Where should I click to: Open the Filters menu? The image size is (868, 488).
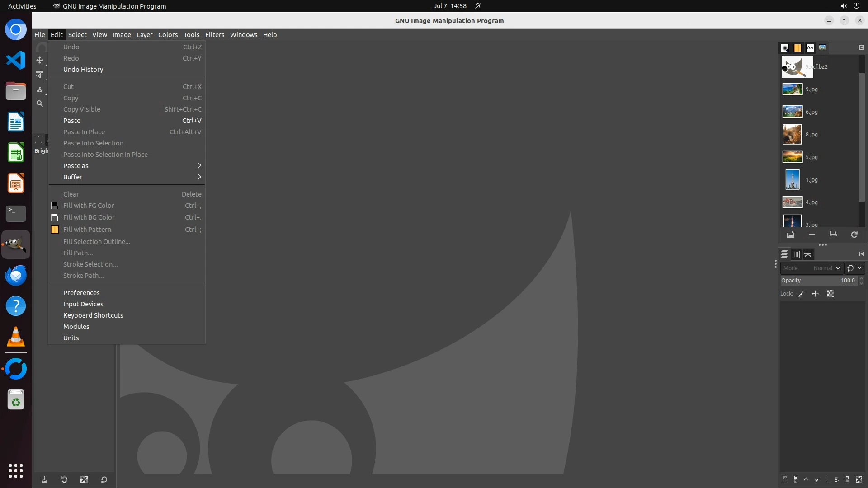pyautogui.click(x=214, y=35)
